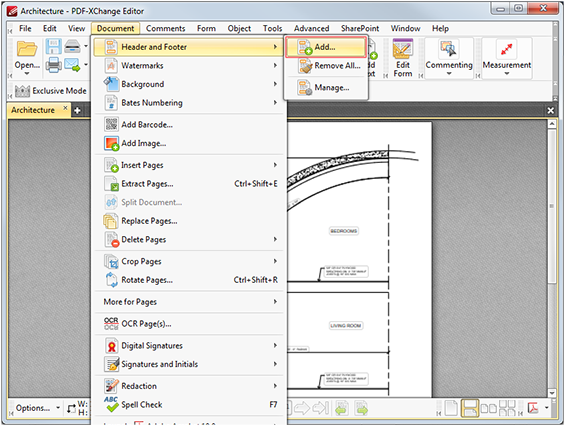The width and height of the screenshot is (565, 426).
Task: Choose Extract Pages menu item
Action: 189,184
